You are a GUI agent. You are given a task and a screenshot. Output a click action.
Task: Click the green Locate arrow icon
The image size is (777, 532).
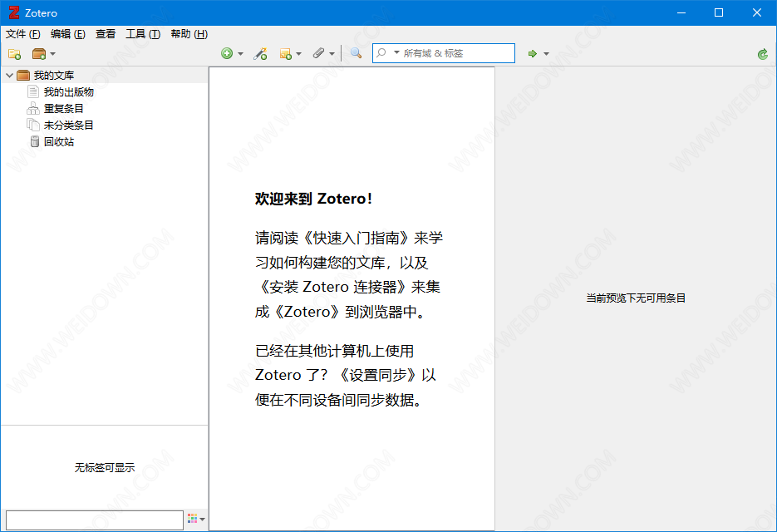(x=532, y=53)
